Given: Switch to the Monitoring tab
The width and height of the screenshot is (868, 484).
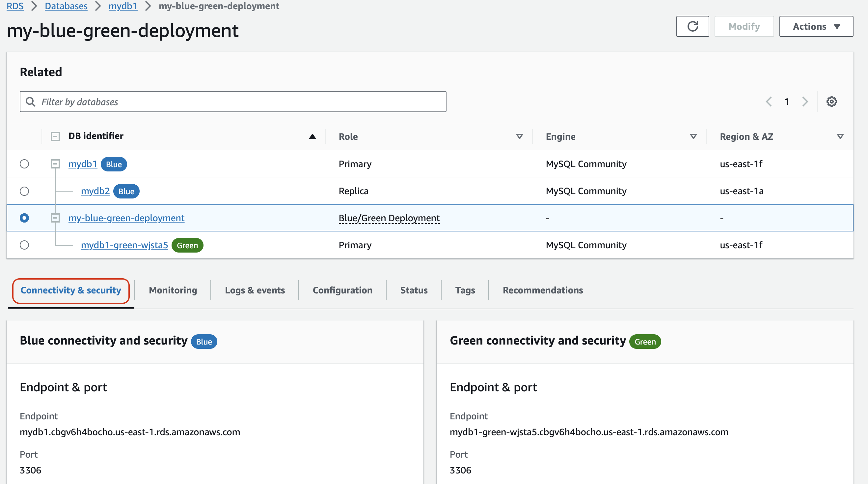Looking at the screenshot, I should [173, 290].
